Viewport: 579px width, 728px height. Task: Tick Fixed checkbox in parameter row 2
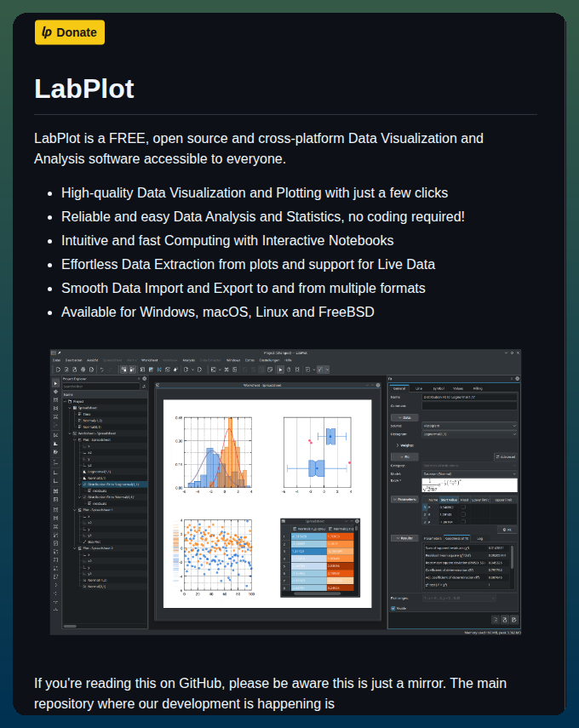coord(463,514)
